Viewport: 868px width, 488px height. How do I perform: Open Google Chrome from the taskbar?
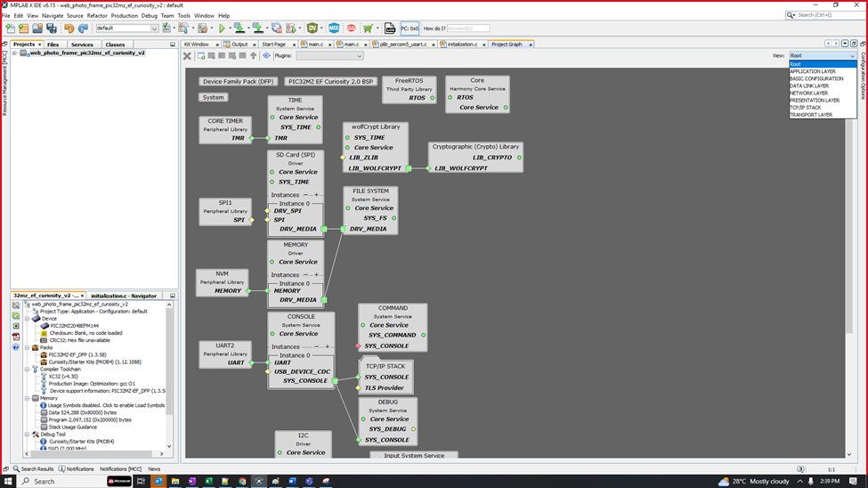point(242,482)
